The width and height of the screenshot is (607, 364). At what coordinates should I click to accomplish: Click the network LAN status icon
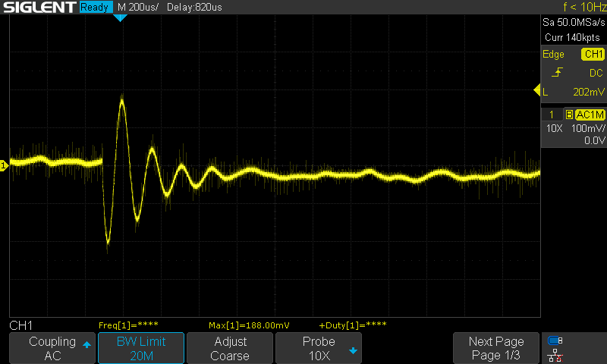pyautogui.click(x=555, y=355)
